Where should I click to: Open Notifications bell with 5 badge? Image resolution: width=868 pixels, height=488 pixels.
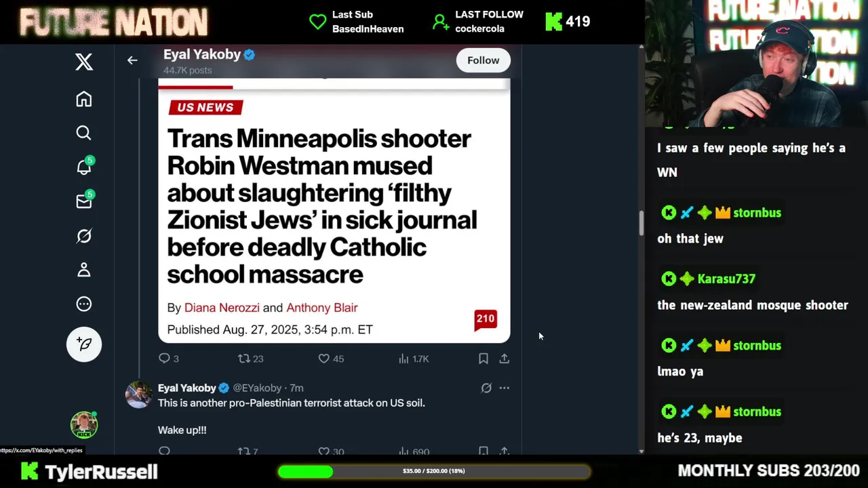85,167
